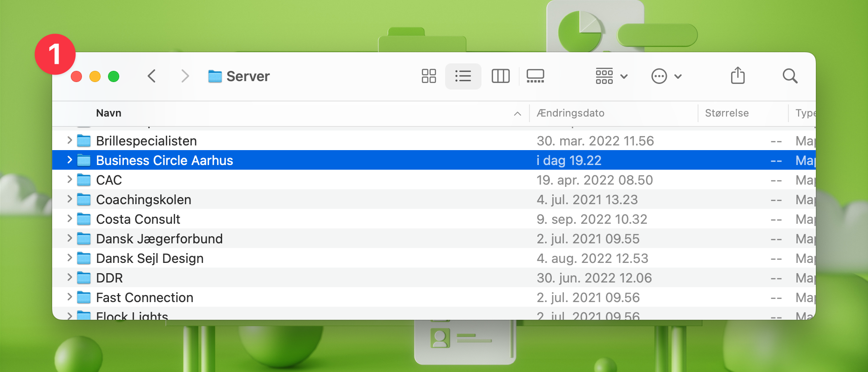
Task: Select list view mode
Action: (x=463, y=76)
